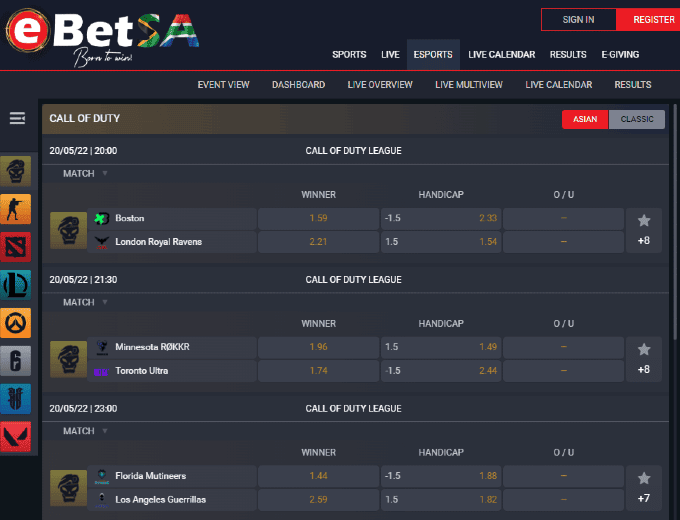
Task: Select London 1.5 handicap at 1.54
Action: [x=441, y=242]
